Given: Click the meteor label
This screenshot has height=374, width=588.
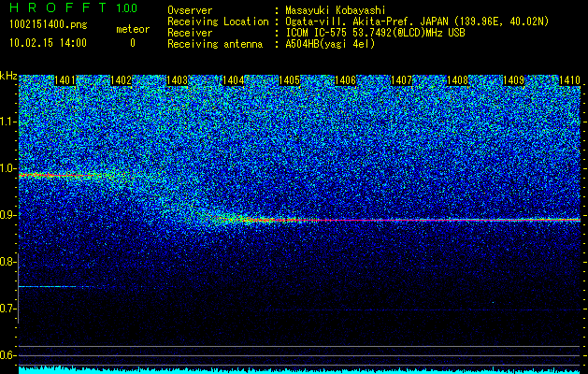Looking at the screenshot, I should click(x=133, y=29).
